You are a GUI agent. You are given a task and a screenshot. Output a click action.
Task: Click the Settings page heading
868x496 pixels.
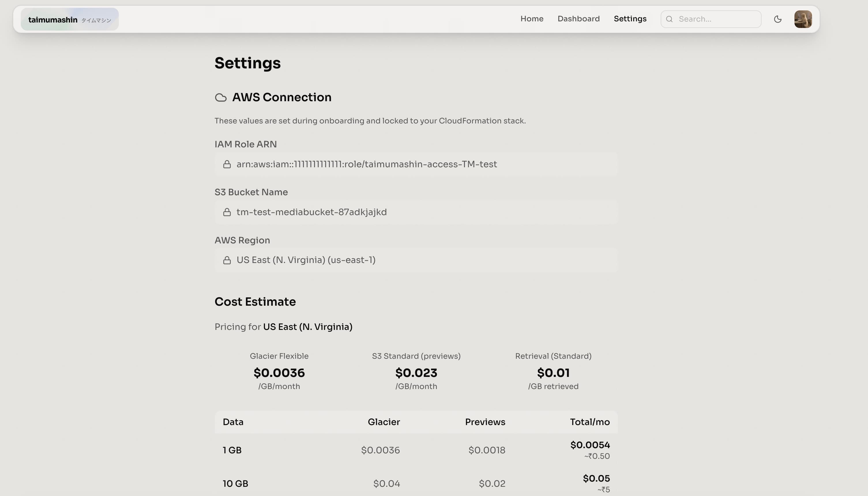coord(247,63)
